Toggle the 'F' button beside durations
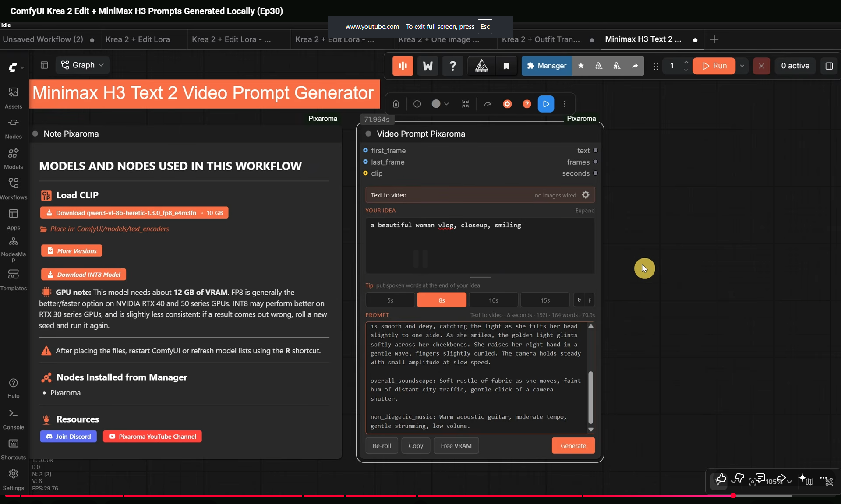Image resolution: width=841 pixels, height=504 pixels. tap(590, 300)
